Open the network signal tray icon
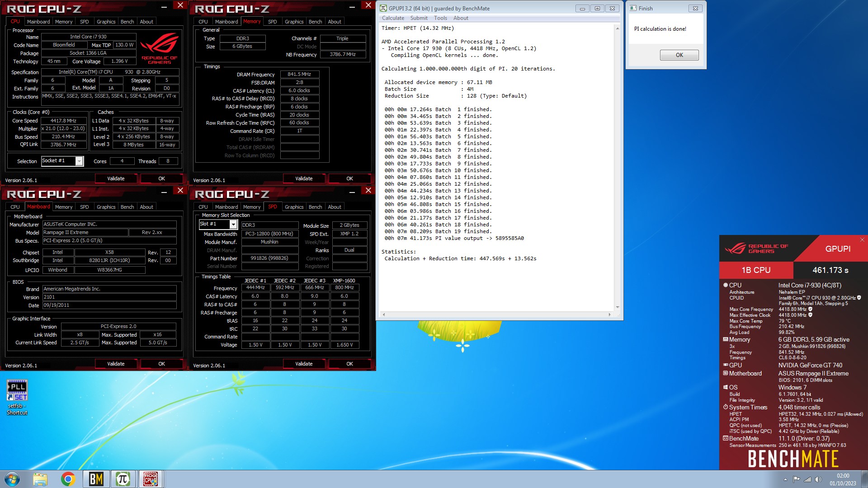Image resolution: width=868 pixels, height=488 pixels. pyautogui.click(x=807, y=479)
